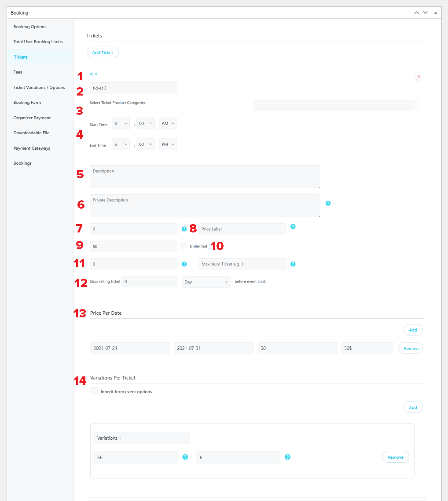This screenshot has width=448, height=501.
Task: Click help icon beside Maximum Ticket field
Action: (x=293, y=264)
